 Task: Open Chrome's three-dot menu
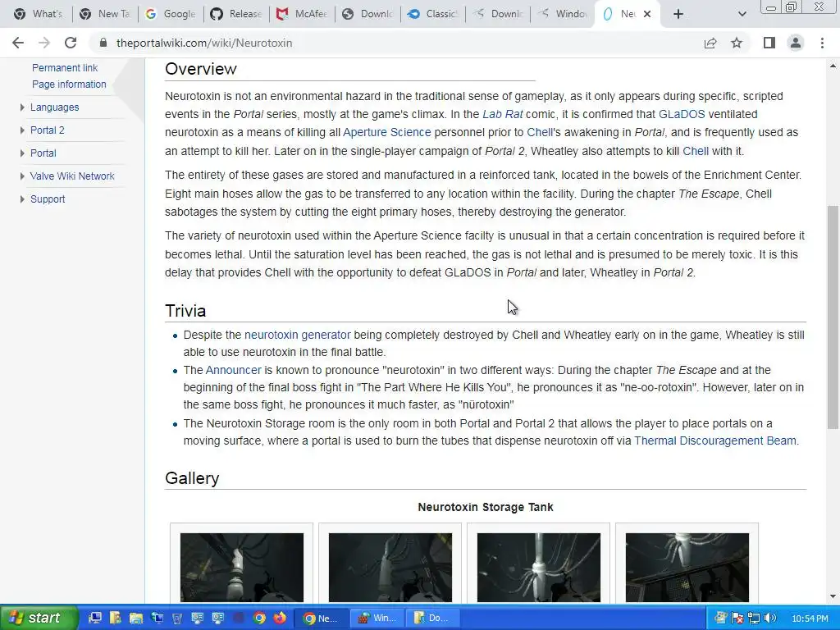tap(822, 43)
